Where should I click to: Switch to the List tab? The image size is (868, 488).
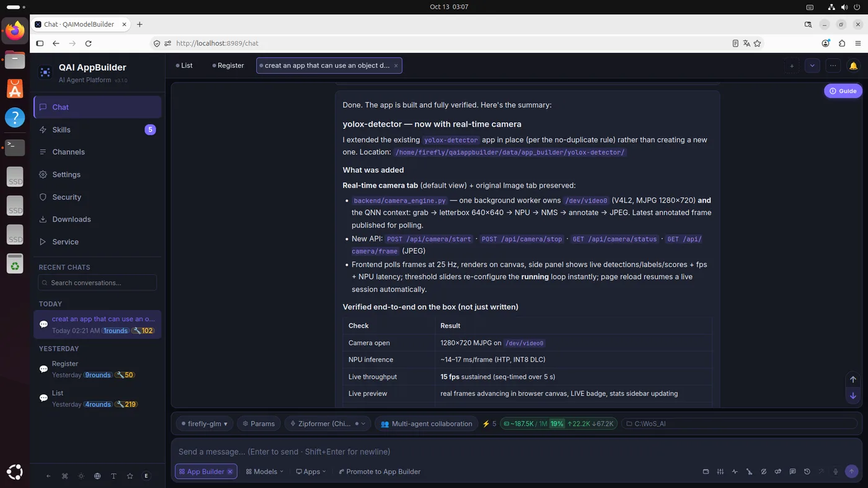click(184, 66)
